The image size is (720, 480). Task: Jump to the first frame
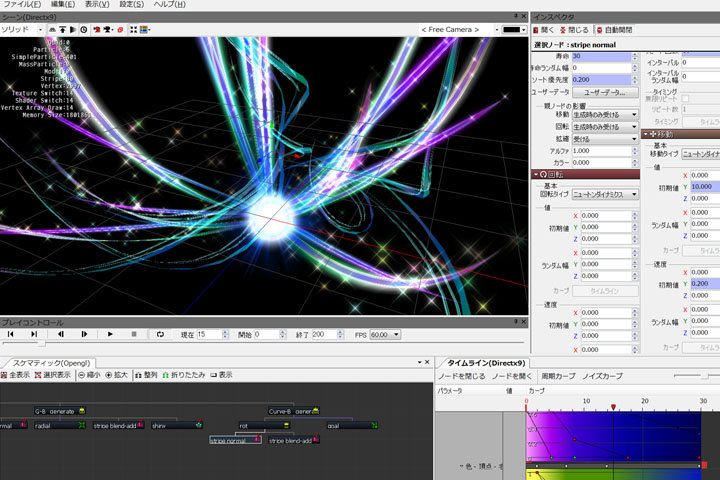tap(10, 334)
